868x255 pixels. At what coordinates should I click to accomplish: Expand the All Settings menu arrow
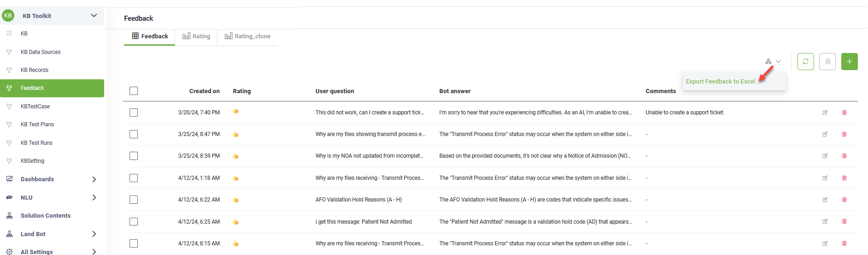[x=94, y=252]
